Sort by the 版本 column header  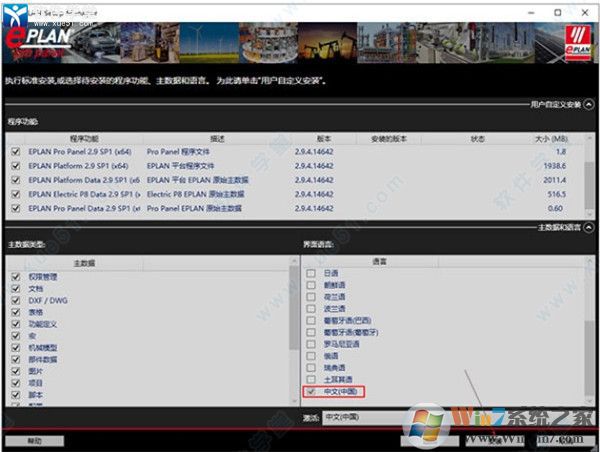coord(324,139)
